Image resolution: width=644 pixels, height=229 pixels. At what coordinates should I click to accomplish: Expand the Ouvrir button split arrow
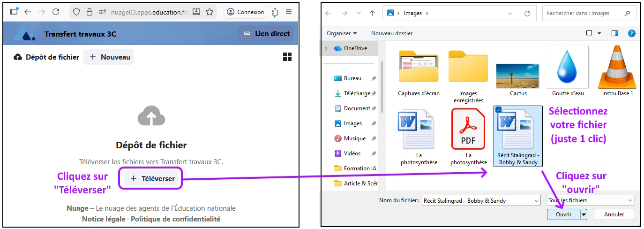tap(584, 214)
